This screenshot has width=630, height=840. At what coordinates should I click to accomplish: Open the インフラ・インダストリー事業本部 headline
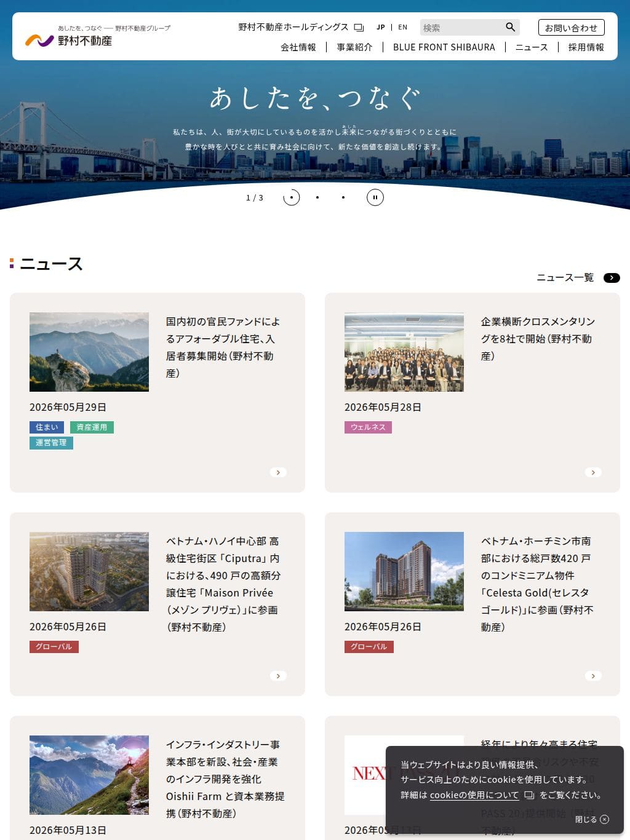(225, 779)
